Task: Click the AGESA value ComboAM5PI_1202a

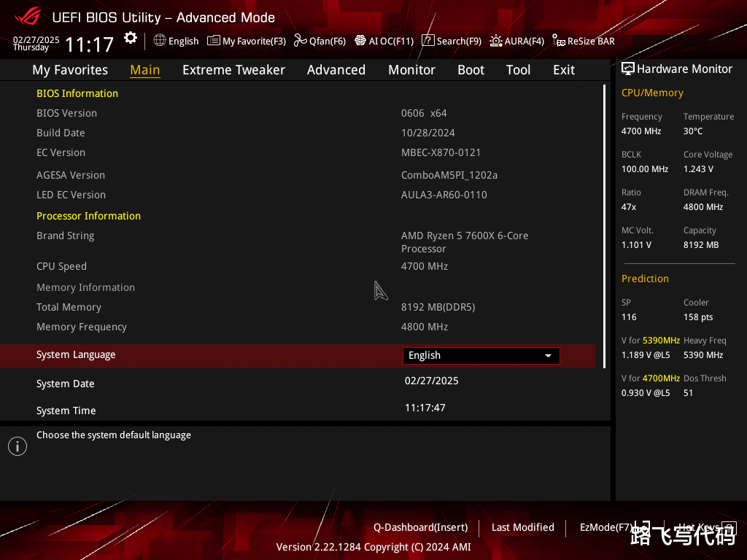Action: [449, 175]
